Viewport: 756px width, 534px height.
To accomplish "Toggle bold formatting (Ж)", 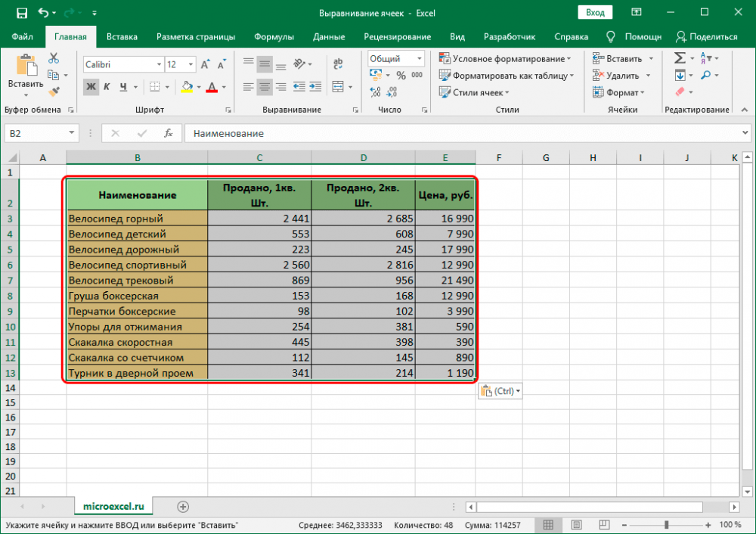I will point(91,87).
